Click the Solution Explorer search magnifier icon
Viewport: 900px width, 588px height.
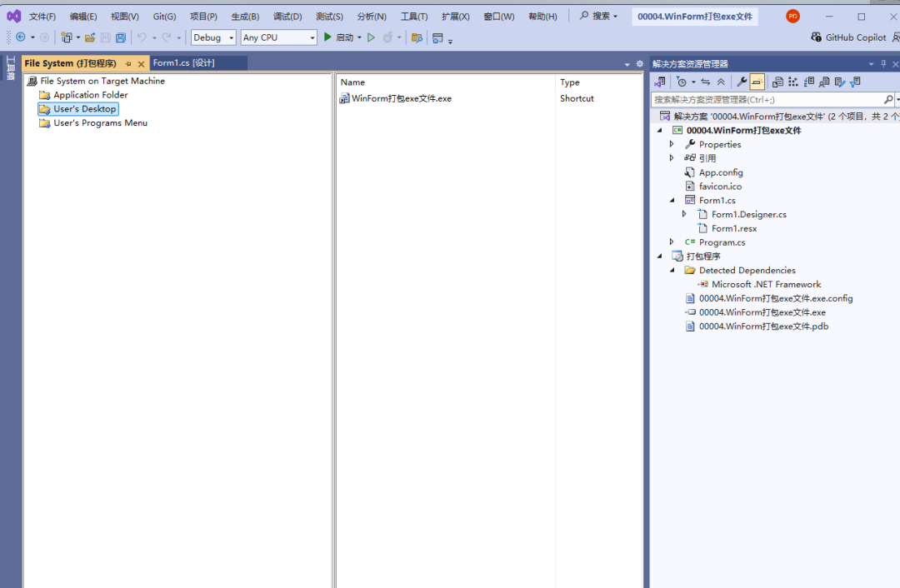coord(888,99)
